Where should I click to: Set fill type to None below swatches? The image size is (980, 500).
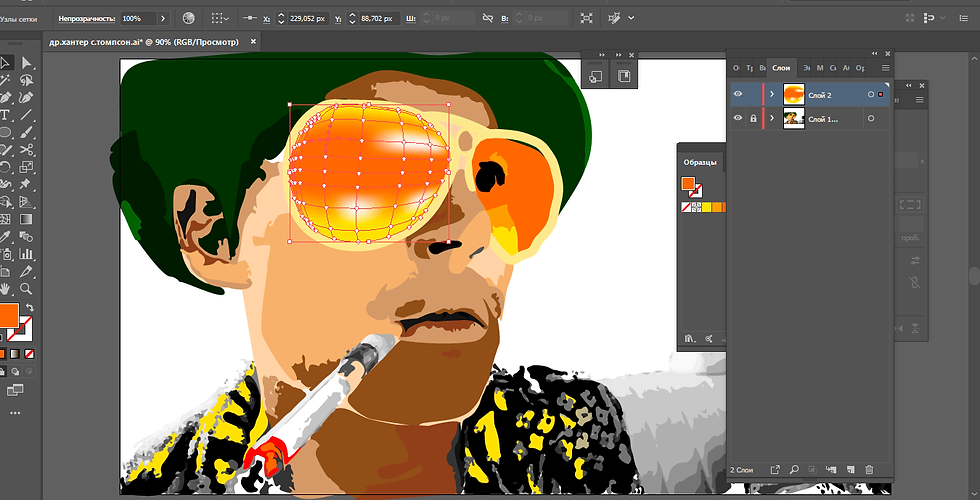click(x=29, y=354)
